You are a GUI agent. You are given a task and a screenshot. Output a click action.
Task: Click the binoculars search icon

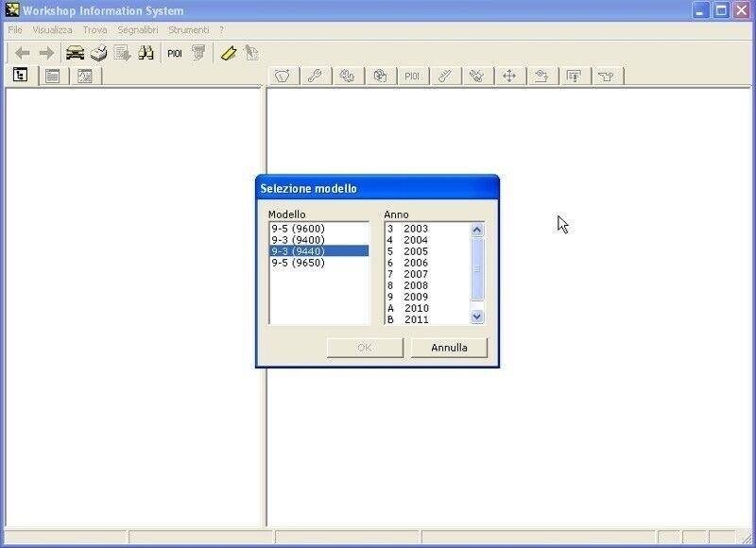pos(146,53)
